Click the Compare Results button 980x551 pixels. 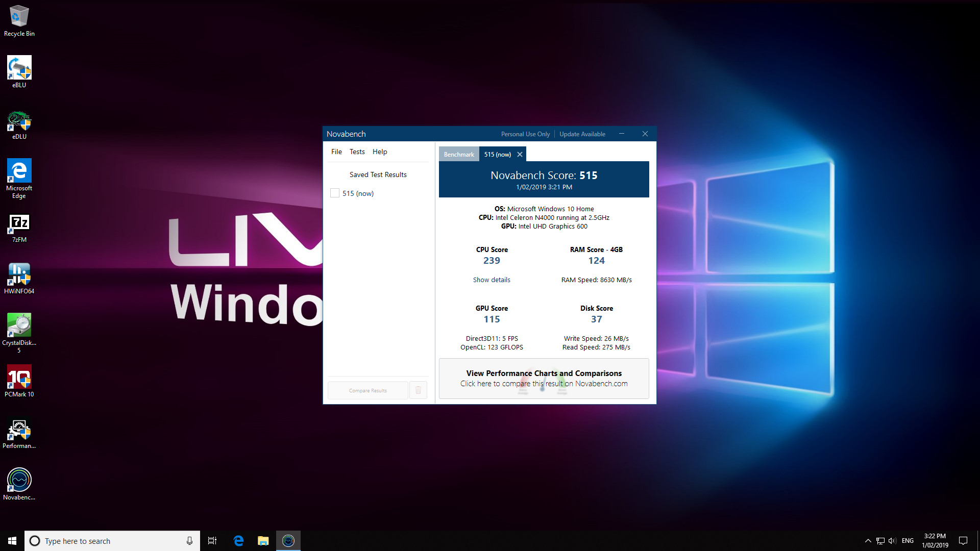coord(368,390)
